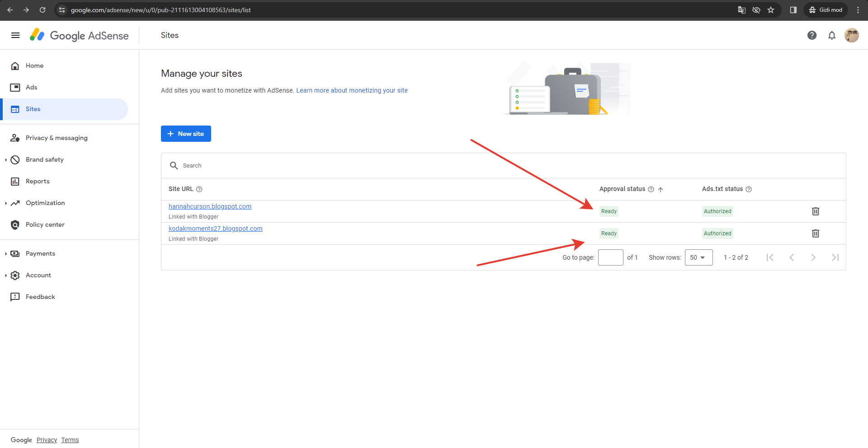The width and height of the screenshot is (868, 448).
Task: Click the Ads.txt status help icon
Action: [749, 189]
